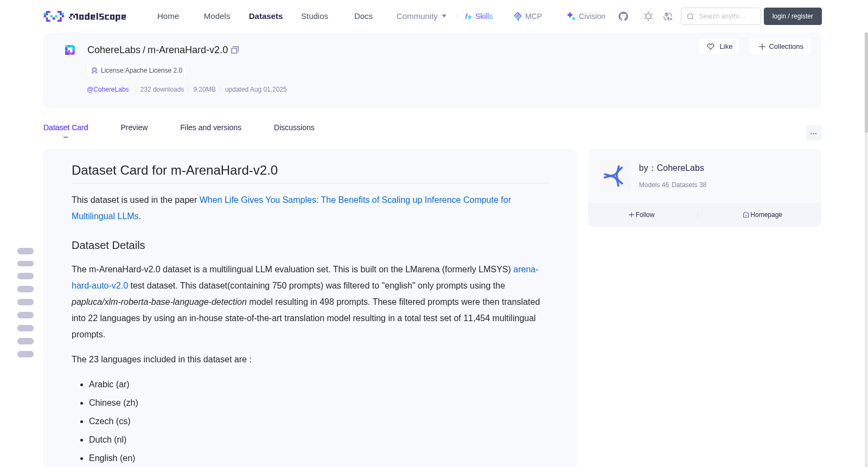Add the dataset to Collections
Viewport: 868px width, 467px height.
[780, 47]
